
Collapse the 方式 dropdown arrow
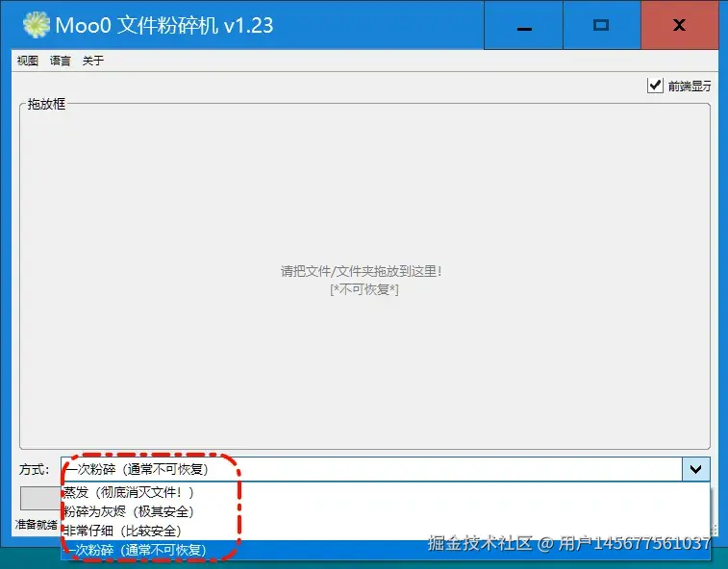tap(695, 469)
